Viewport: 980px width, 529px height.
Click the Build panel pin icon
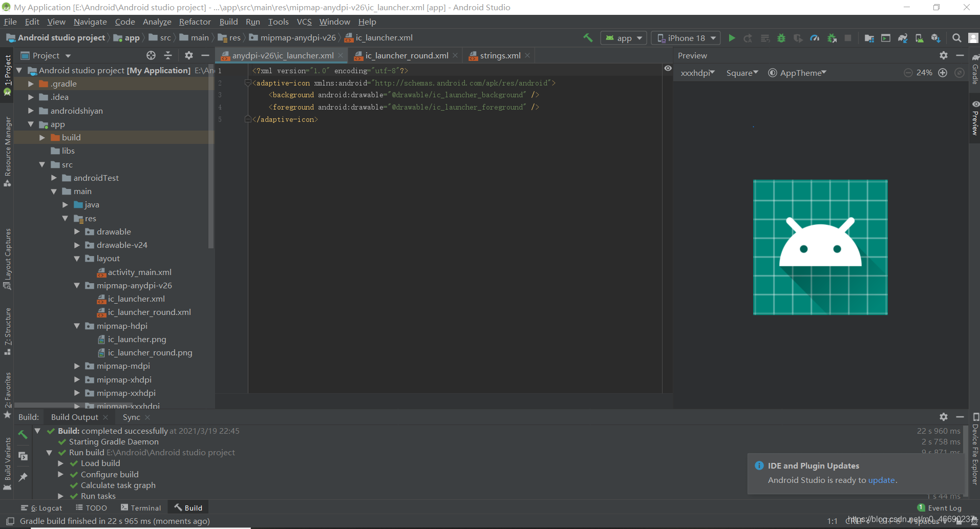tap(23, 477)
